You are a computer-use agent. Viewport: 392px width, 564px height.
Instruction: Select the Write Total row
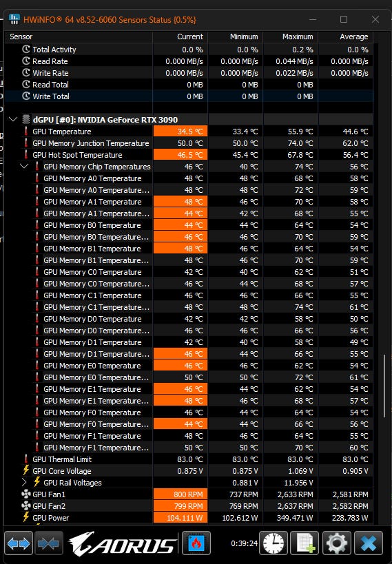tap(189, 96)
